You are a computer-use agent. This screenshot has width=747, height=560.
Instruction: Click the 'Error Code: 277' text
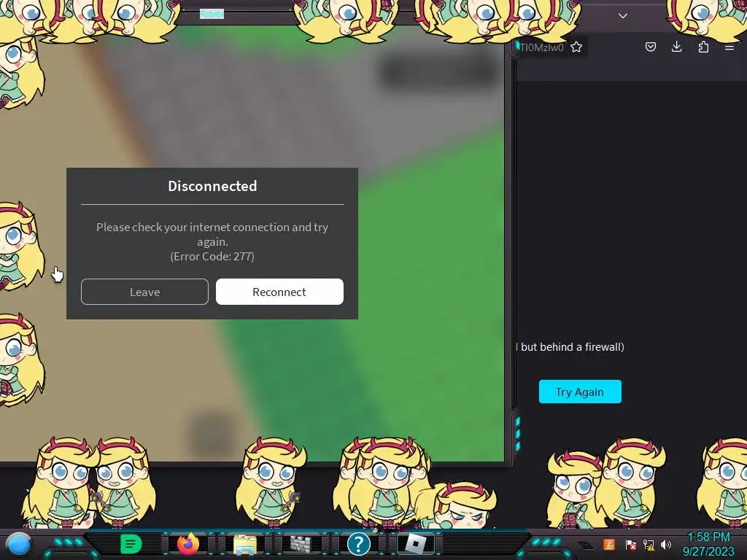[212, 256]
